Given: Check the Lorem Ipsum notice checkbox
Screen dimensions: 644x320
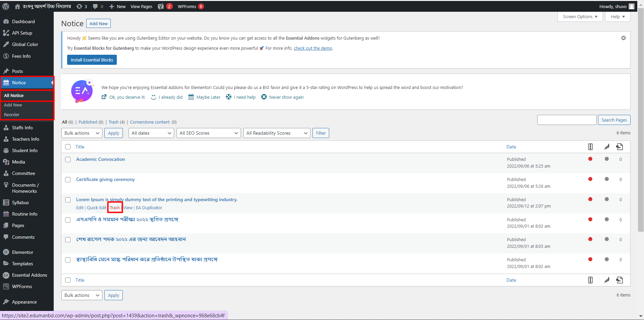Looking at the screenshot, I should click(x=68, y=200).
